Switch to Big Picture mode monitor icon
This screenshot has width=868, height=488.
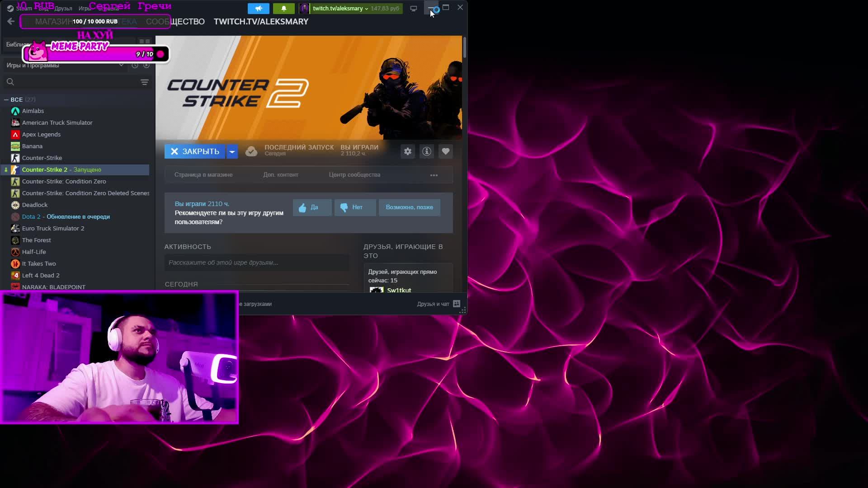tap(413, 9)
